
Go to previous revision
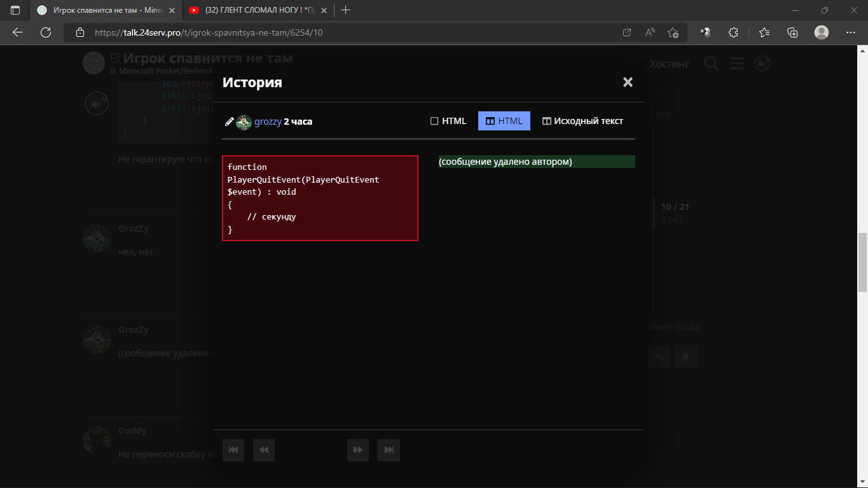click(264, 450)
